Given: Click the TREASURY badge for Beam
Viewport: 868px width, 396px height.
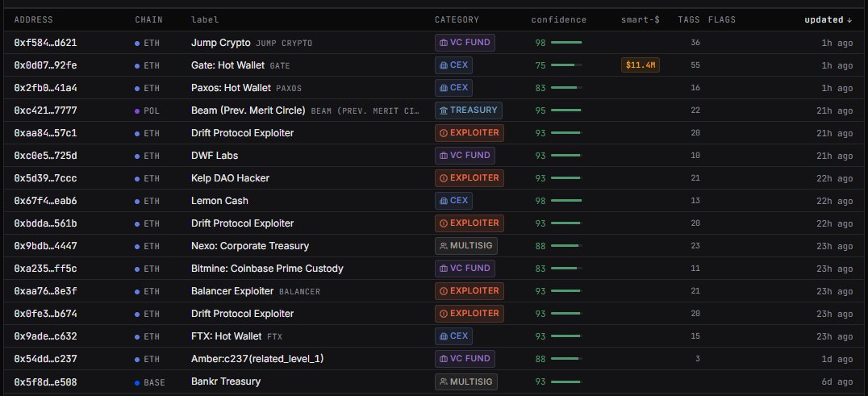Looking at the screenshot, I should click(x=469, y=110).
